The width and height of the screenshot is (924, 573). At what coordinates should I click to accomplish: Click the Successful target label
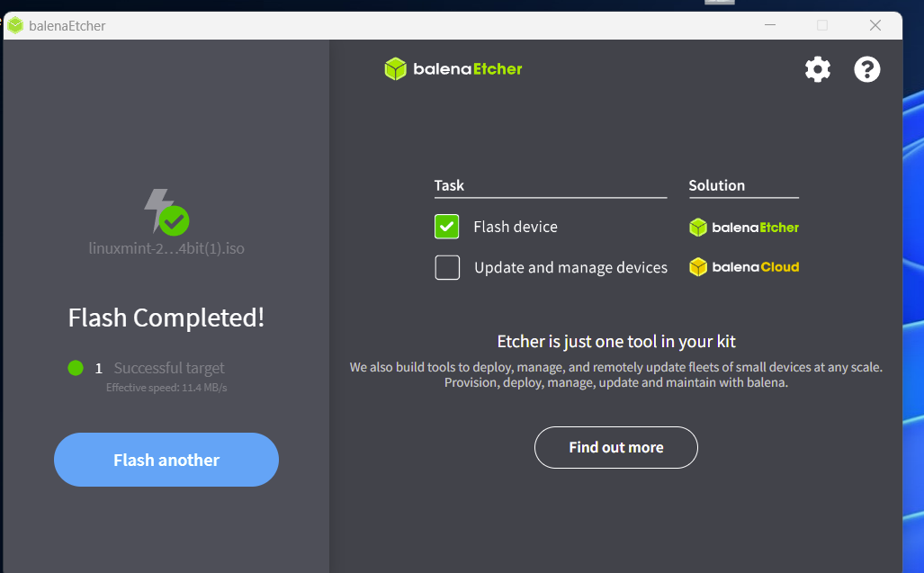(169, 368)
